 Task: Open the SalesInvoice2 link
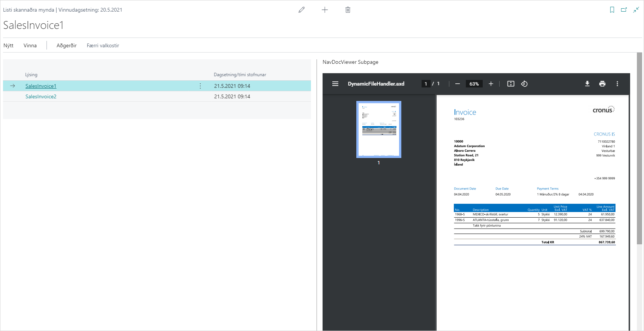[41, 96]
